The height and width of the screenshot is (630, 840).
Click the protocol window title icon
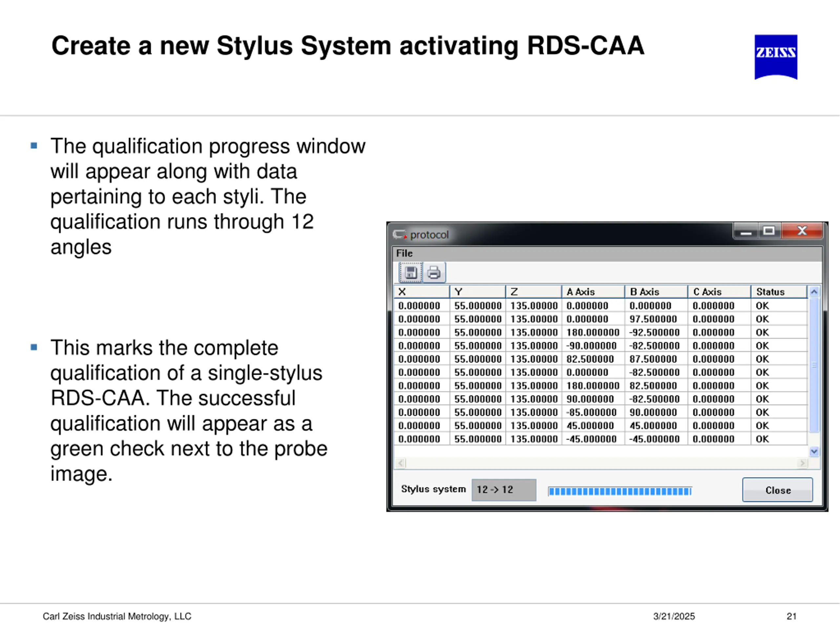[x=400, y=235]
